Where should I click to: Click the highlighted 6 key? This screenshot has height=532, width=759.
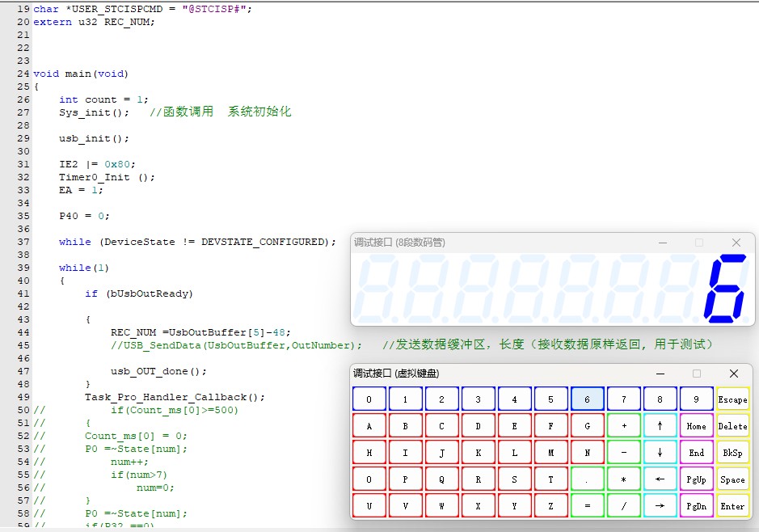587,399
